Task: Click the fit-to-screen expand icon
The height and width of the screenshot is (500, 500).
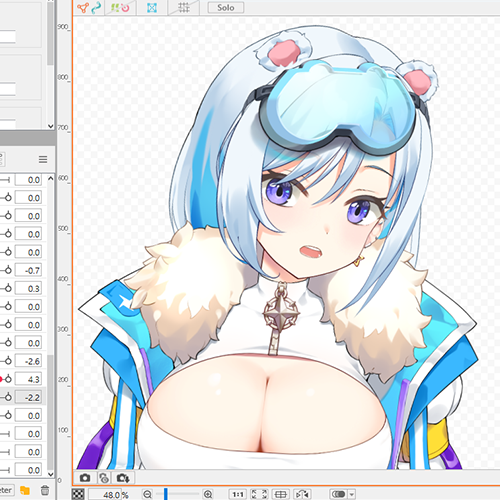Action: point(259,494)
